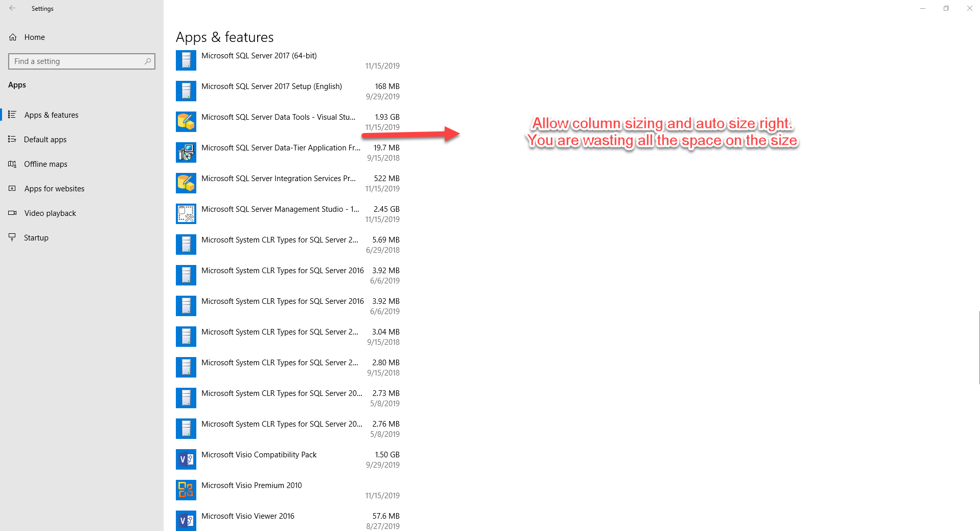Minimize the Settings window
This screenshot has width=980, height=531.
tap(923, 8)
